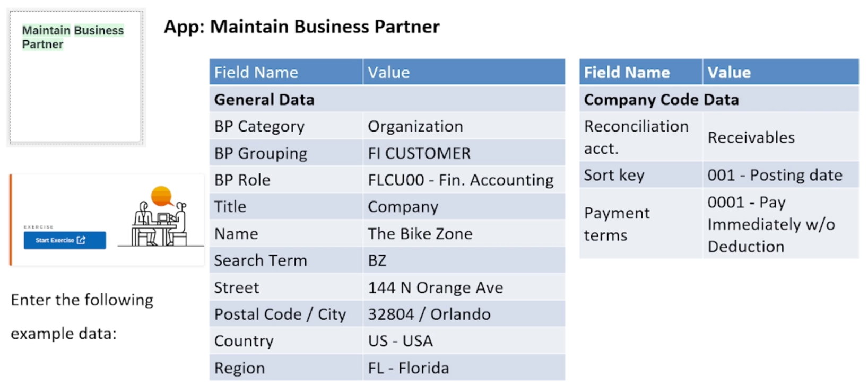Screen dimensions: 868x385
Task: Click the external-link icon on Start Exercise
Action: [81, 240]
